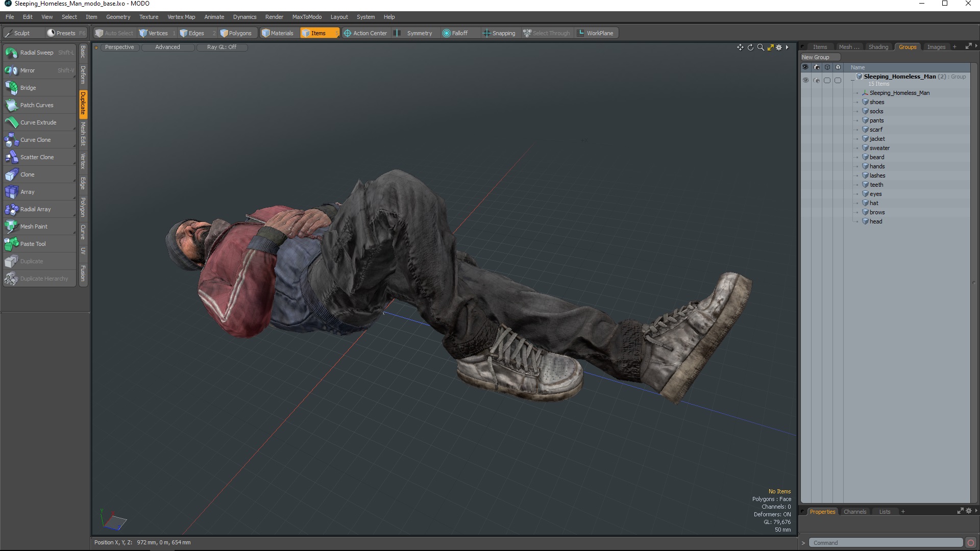Open the Geometry menu
Screen dimensions: 980x551
pyautogui.click(x=118, y=17)
